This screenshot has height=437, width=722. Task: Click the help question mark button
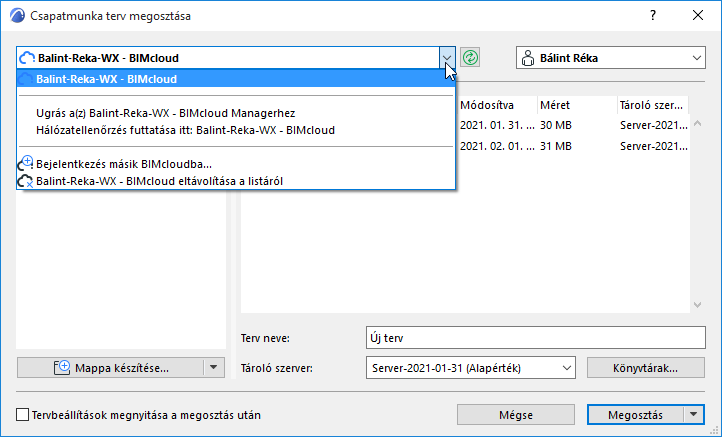click(x=653, y=15)
